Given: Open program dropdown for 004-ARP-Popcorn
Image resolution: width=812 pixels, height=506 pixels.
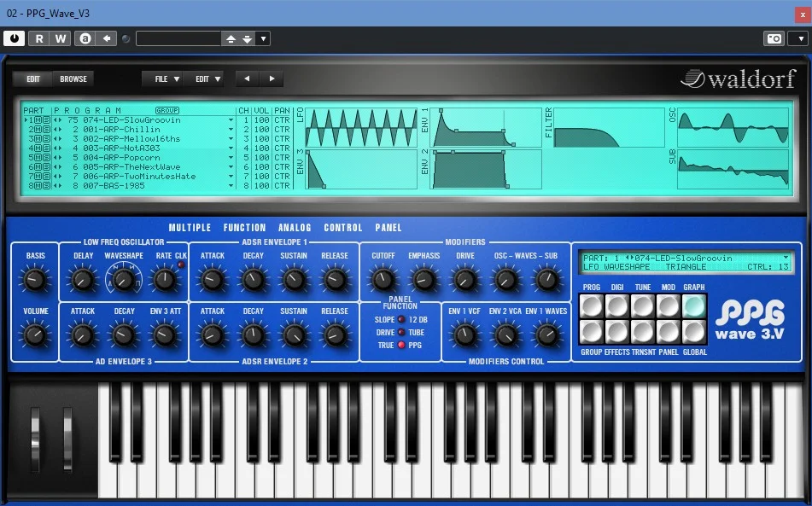Looking at the screenshot, I should pyautogui.click(x=231, y=157).
